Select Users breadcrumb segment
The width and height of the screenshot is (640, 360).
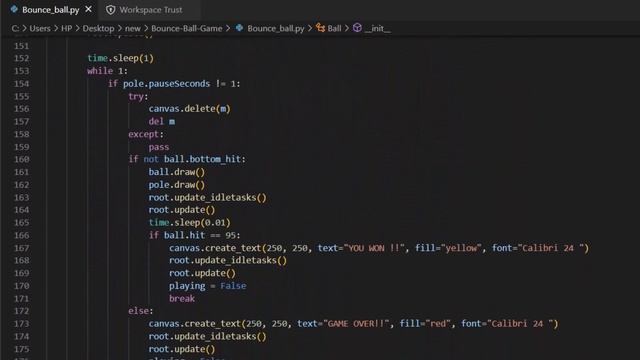(x=40, y=28)
